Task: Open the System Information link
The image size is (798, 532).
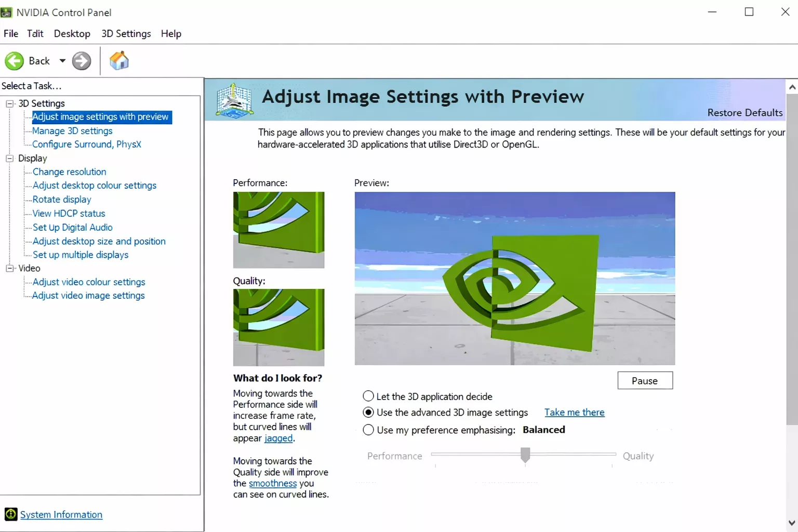Action: pos(61,514)
